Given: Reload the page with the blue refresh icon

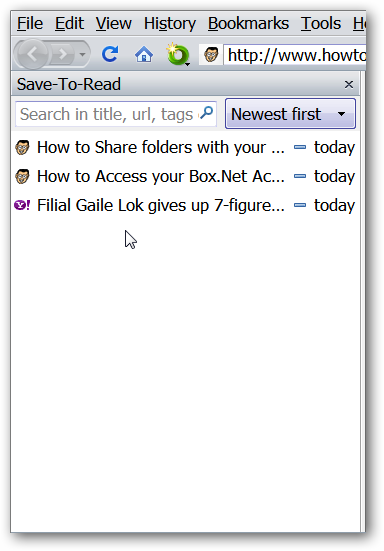Looking at the screenshot, I should click(110, 54).
